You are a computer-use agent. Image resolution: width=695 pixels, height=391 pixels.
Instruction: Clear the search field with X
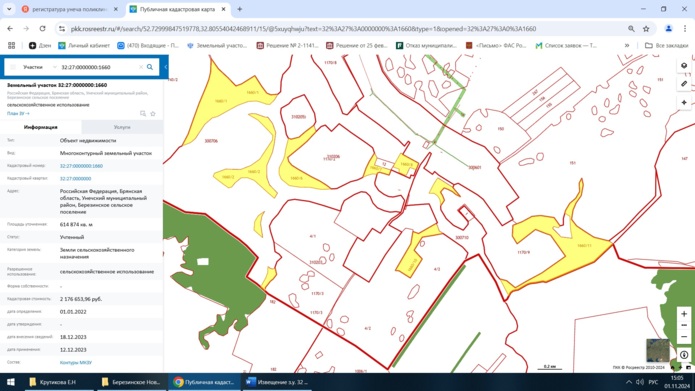(x=141, y=67)
